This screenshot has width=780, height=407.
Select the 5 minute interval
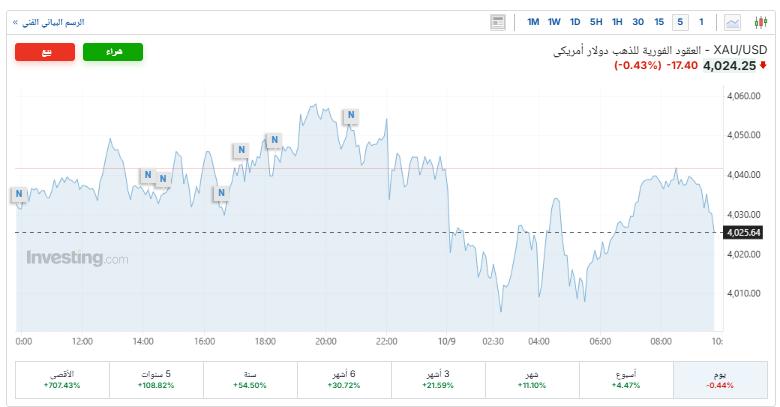tap(680, 22)
